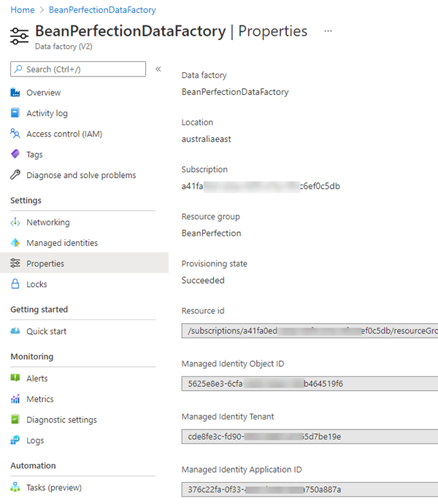Open the ellipsis more options menu
Image resolution: width=438 pixels, height=504 pixels.
(x=328, y=31)
